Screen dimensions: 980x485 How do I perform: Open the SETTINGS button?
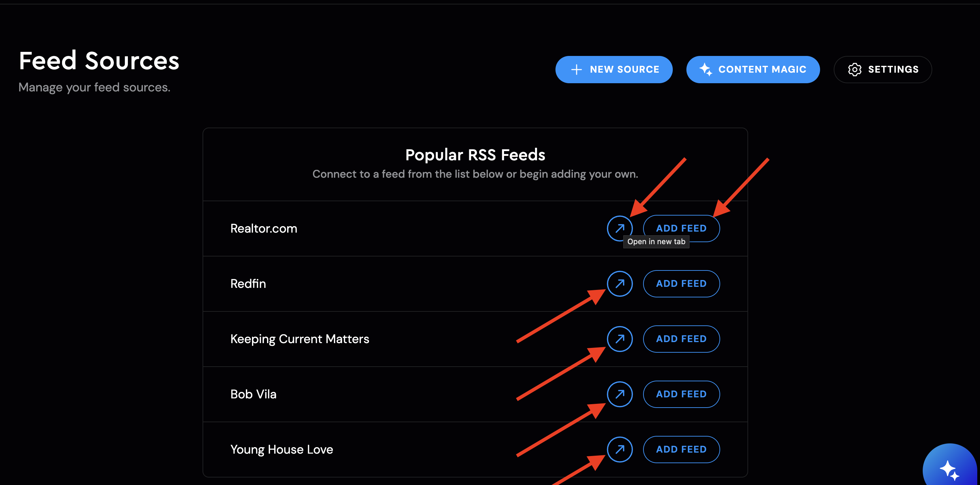[x=882, y=70]
